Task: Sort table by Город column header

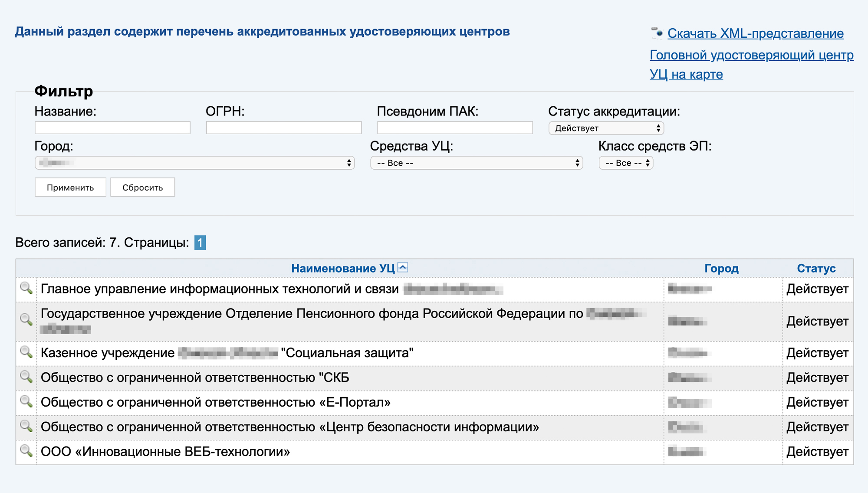Action: coord(721,268)
